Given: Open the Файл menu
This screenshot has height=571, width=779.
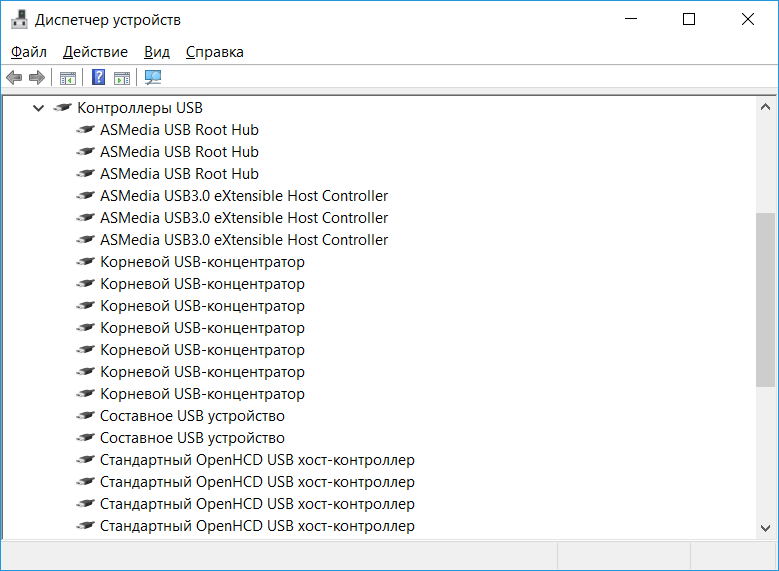Looking at the screenshot, I should tap(29, 52).
